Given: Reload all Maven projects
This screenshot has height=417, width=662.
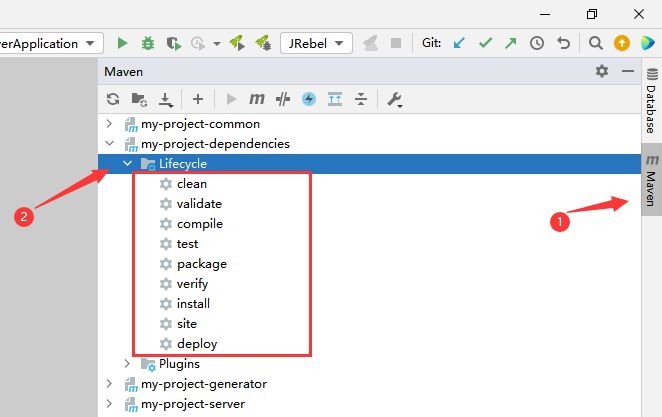Looking at the screenshot, I should click(x=113, y=99).
